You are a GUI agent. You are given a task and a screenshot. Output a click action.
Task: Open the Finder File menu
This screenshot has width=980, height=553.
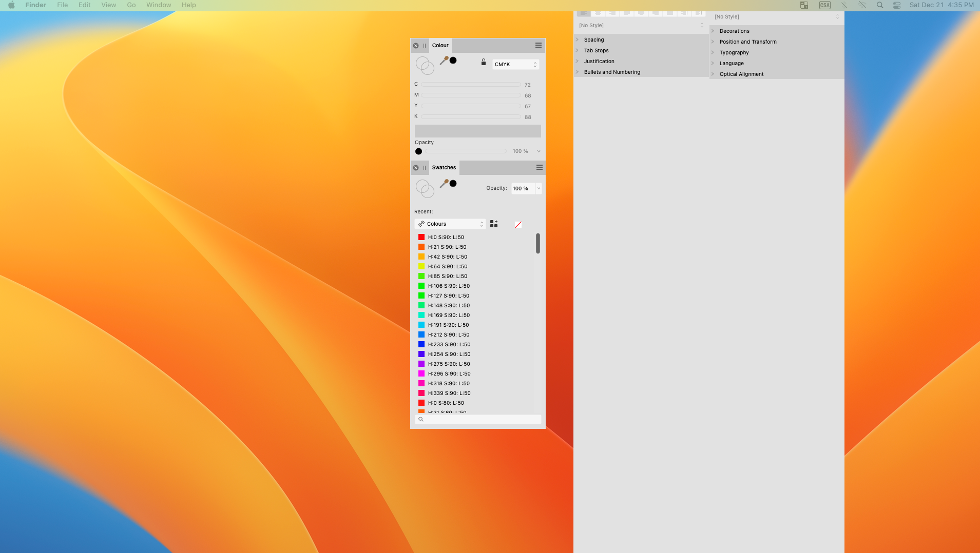[x=62, y=5]
